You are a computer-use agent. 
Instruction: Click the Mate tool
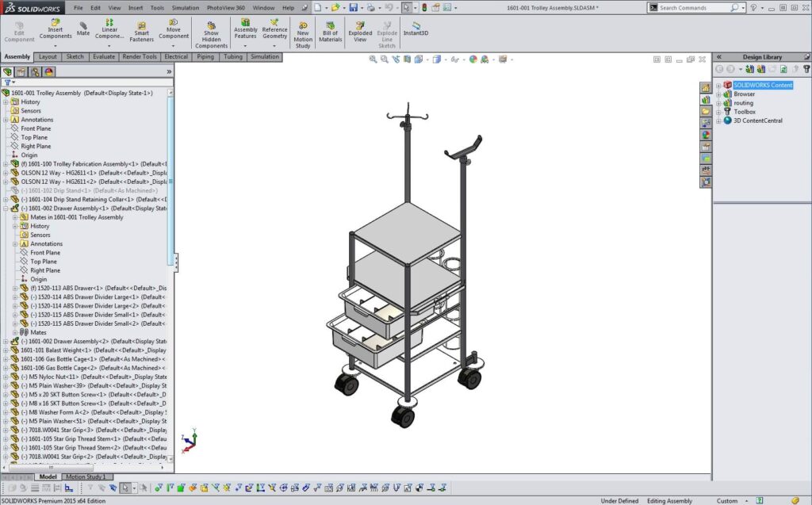point(83,28)
